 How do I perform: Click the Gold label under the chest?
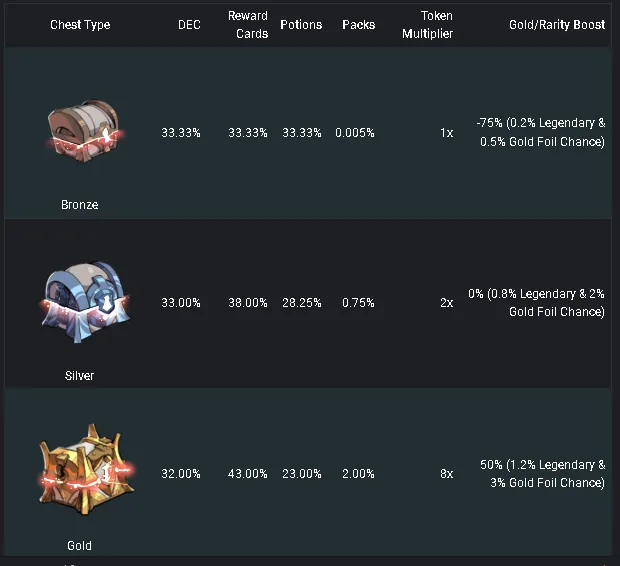(x=79, y=545)
